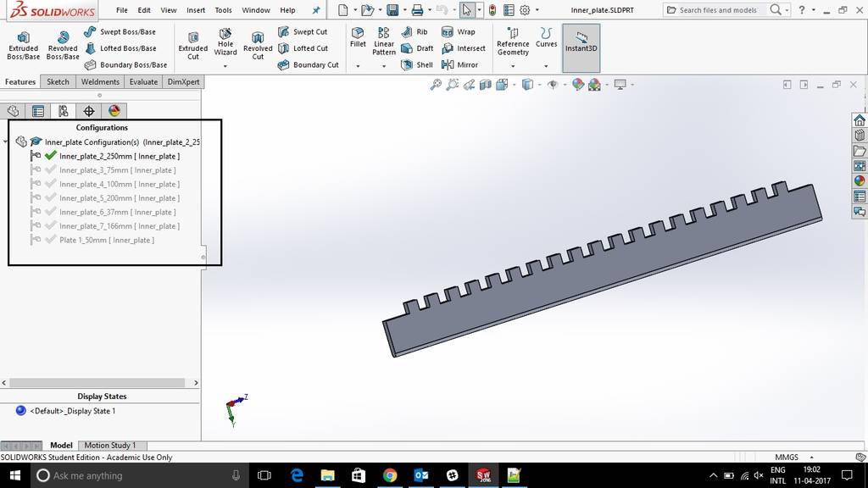
Task: Open the Insert menu
Action: pyautogui.click(x=196, y=10)
